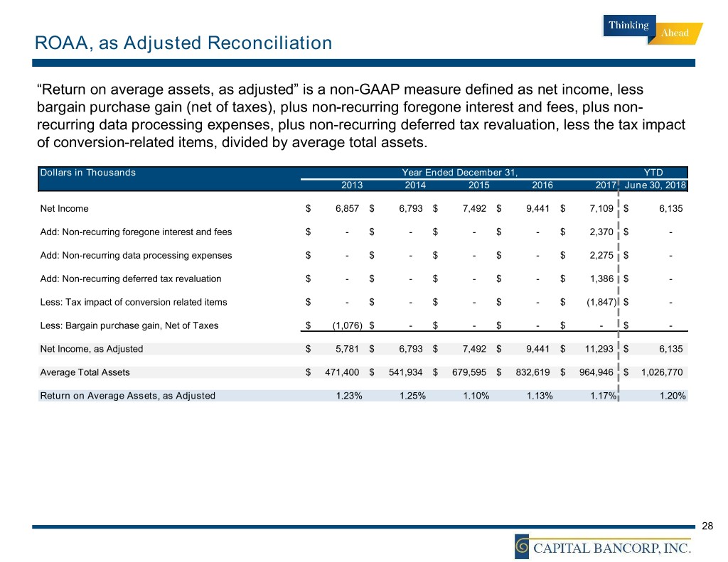Select Average Total Assets value 1,026,770
This screenshot has width=728, height=562.
pos(663,372)
